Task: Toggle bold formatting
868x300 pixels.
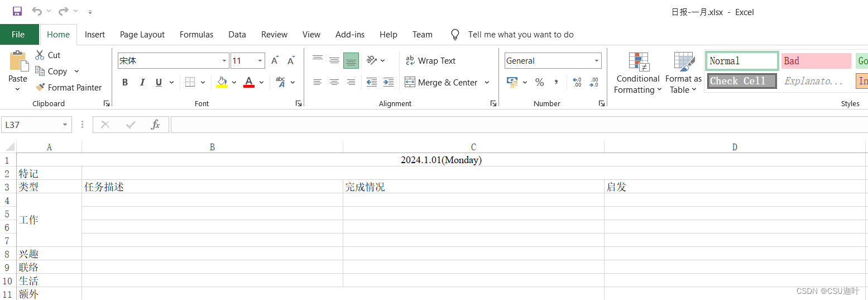Action: click(125, 82)
